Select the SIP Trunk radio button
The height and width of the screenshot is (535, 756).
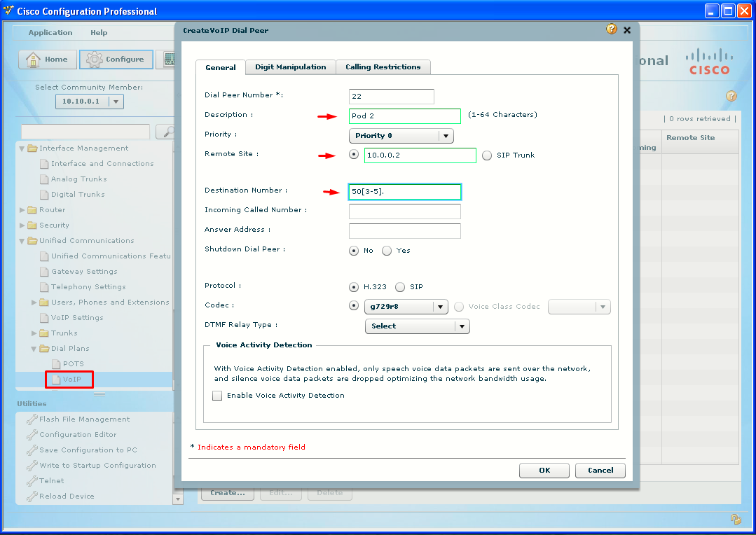click(x=487, y=155)
